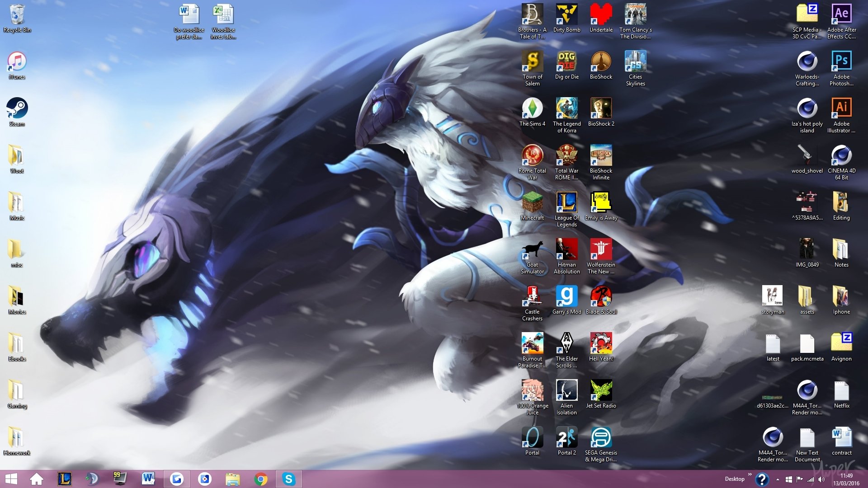The image size is (868, 488).
Task: Select the Rome Total War shortcut
Action: (532, 163)
